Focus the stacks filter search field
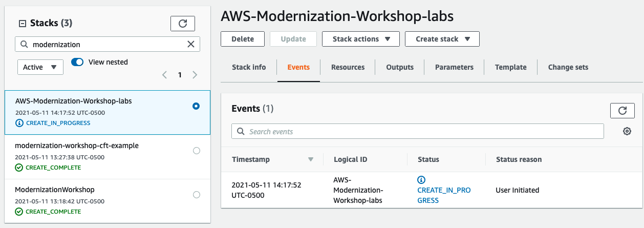Screen dimensions: 644x228 108,45
